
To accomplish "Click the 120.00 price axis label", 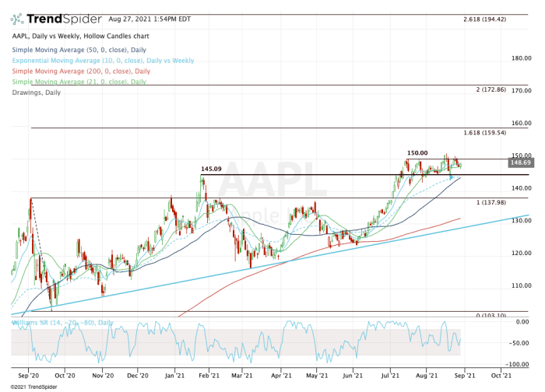I will [x=521, y=253].
